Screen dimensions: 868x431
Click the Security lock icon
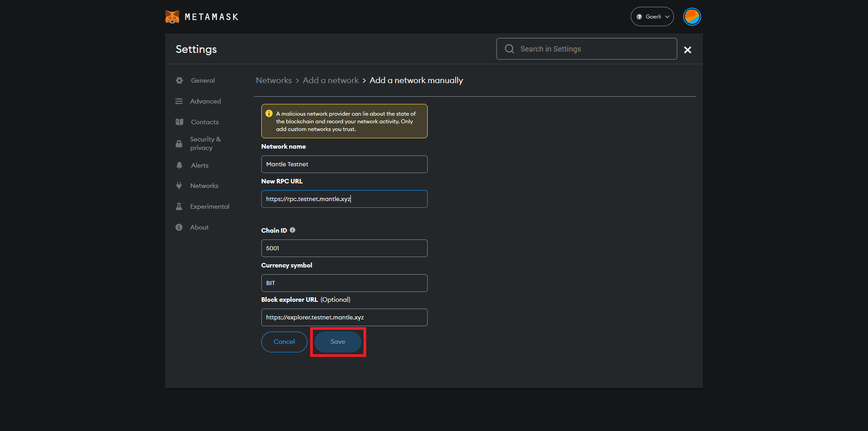[179, 144]
